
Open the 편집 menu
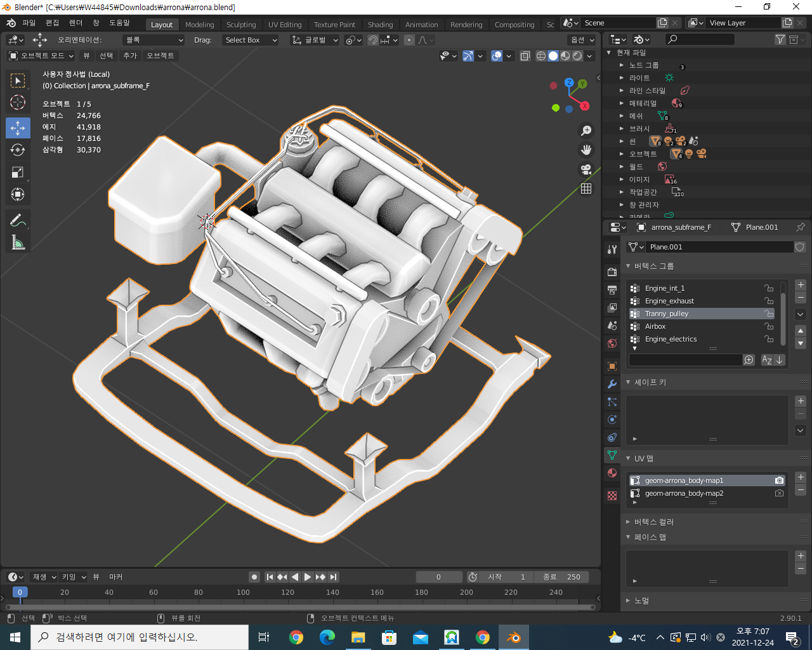(52, 23)
